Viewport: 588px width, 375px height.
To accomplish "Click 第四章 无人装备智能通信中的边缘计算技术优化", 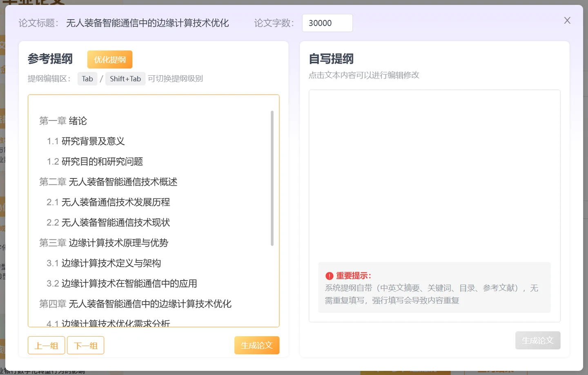I will [x=135, y=304].
